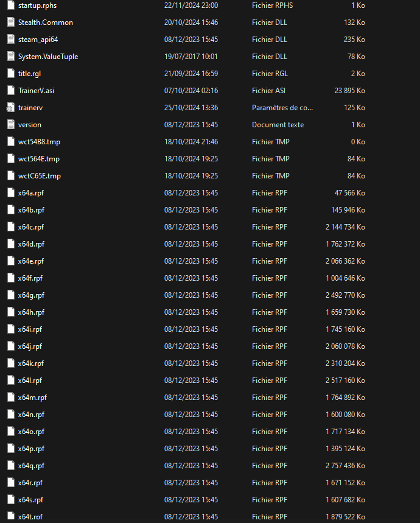Click the version text document icon

pos(10,125)
